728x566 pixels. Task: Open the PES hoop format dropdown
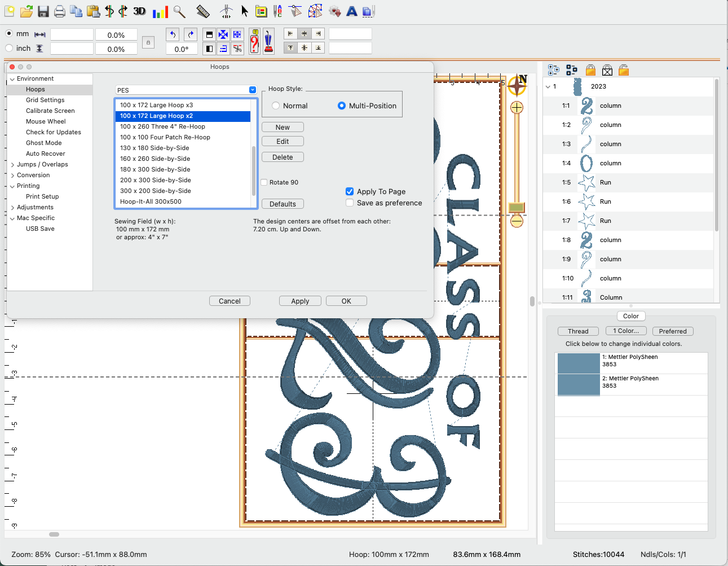point(186,90)
